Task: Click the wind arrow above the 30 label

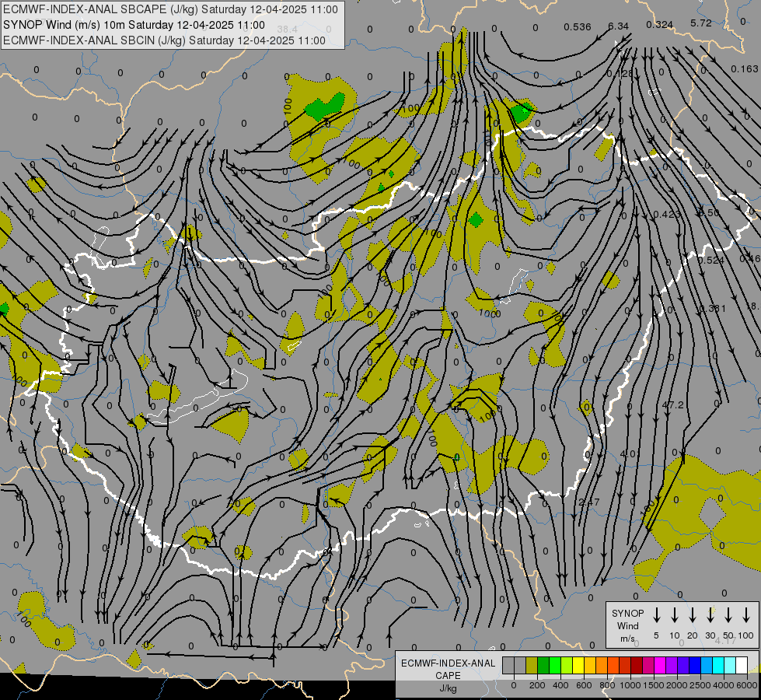Action: [710, 615]
